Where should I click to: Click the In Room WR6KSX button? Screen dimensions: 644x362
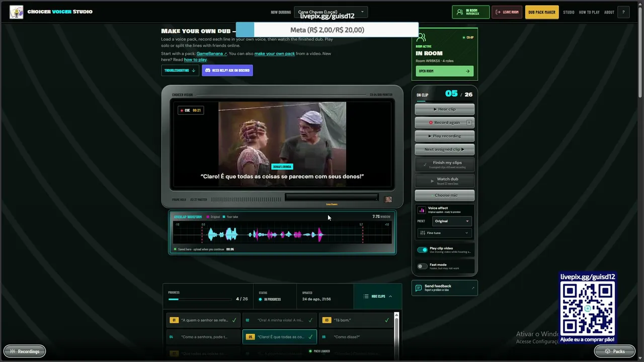click(x=471, y=12)
